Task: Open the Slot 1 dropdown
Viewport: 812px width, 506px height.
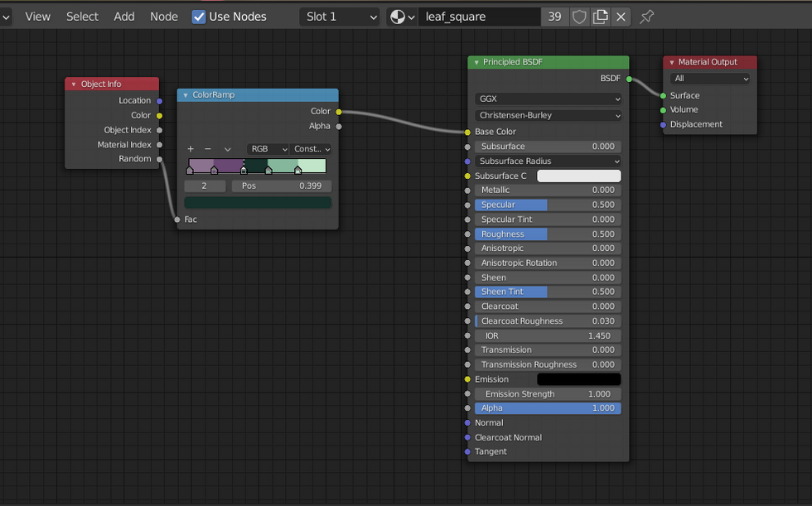Action: [x=340, y=17]
